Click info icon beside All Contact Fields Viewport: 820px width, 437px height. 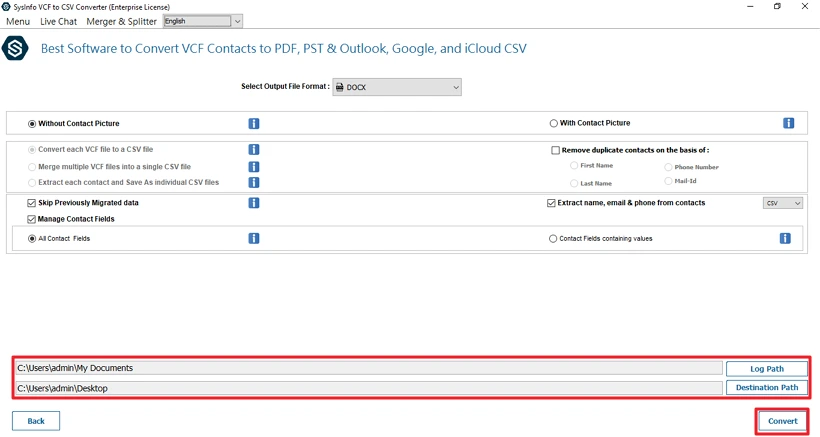coord(254,239)
